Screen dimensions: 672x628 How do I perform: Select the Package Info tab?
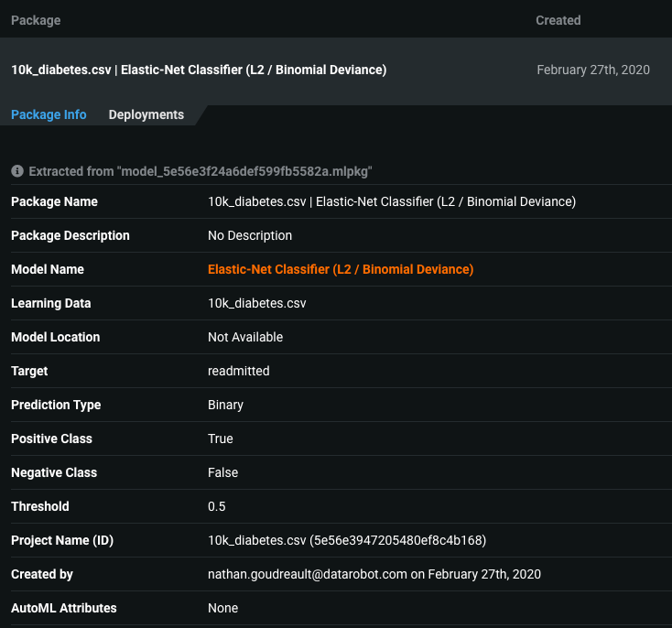click(x=49, y=114)
